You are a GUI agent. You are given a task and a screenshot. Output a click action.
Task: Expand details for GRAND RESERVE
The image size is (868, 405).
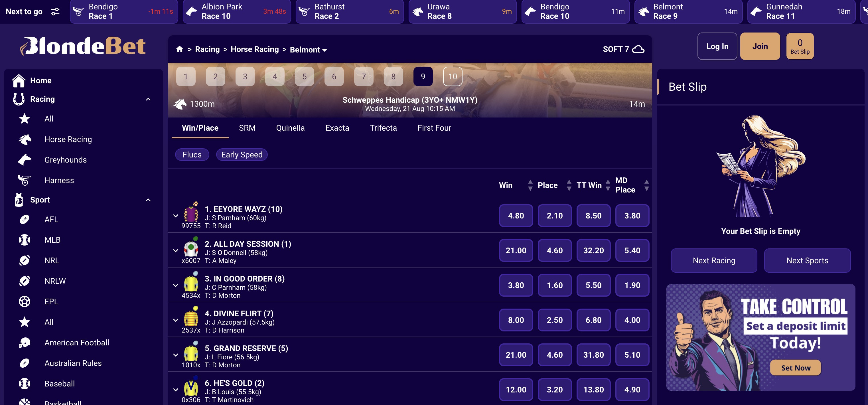point(176,355)
